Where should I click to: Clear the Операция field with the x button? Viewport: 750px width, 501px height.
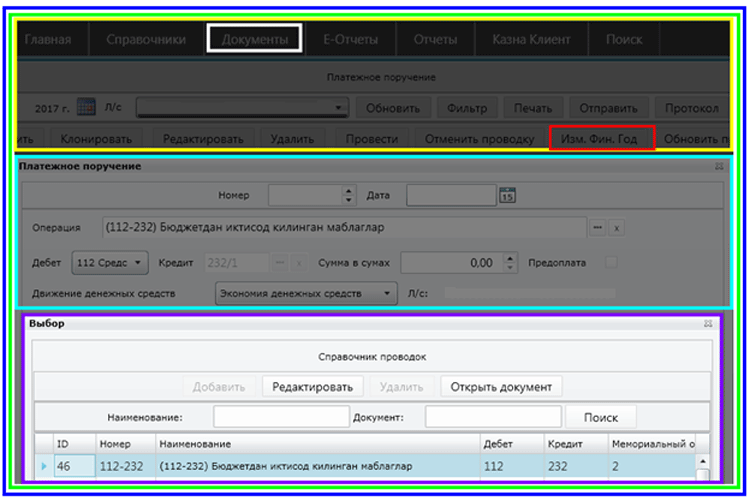(617, 228)
